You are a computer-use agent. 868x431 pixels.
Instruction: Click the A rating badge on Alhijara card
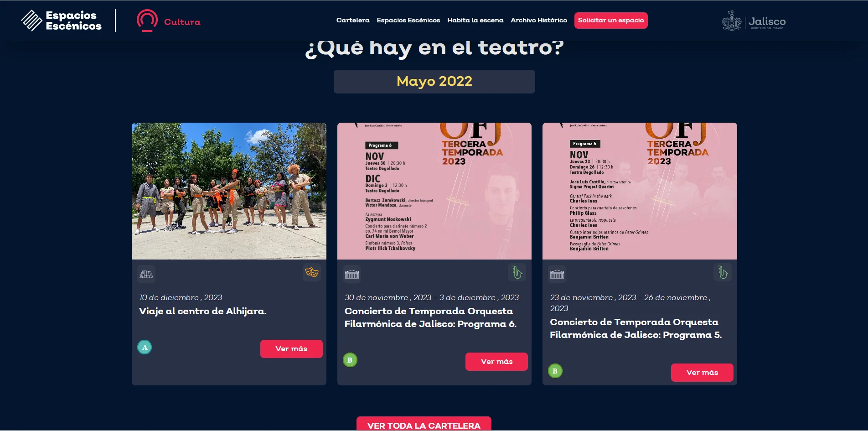145,347
